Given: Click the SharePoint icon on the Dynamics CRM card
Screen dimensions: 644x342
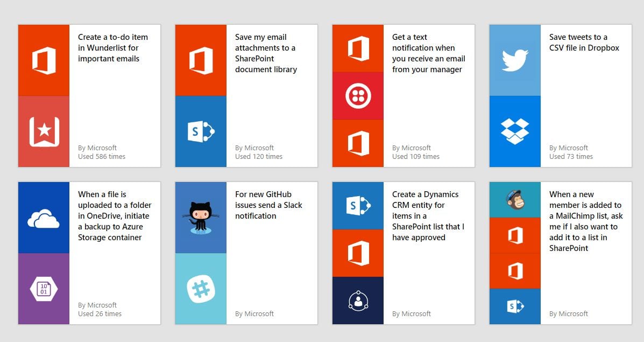Looking at the screenshot, I should coord(358,206).
